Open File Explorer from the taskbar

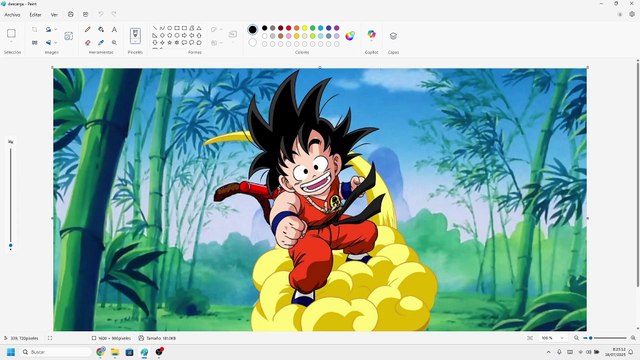coord(115,352)
